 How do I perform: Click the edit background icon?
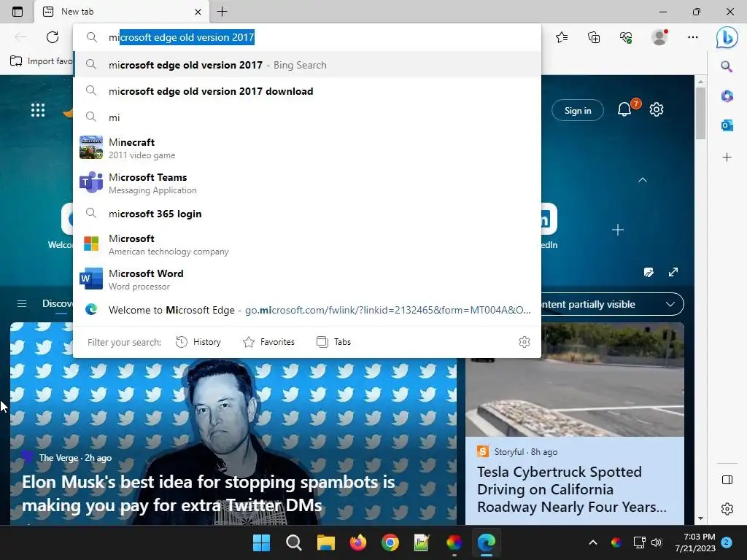(649, 273)
